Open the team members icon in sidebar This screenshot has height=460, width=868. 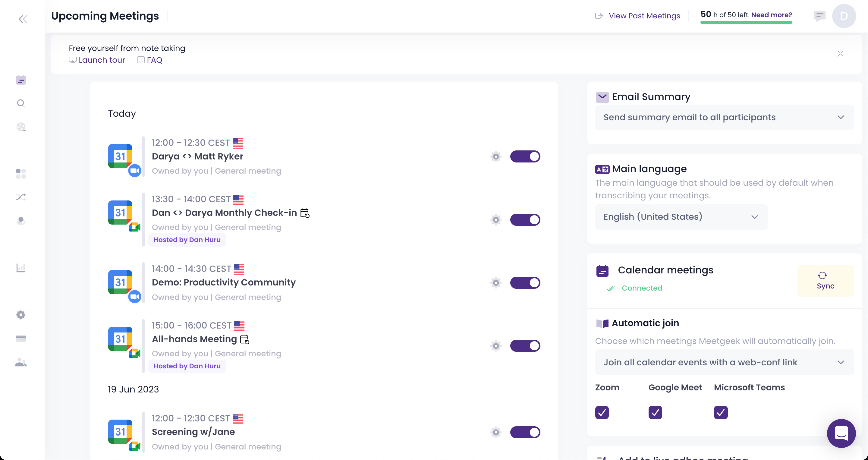coord(21,362)
